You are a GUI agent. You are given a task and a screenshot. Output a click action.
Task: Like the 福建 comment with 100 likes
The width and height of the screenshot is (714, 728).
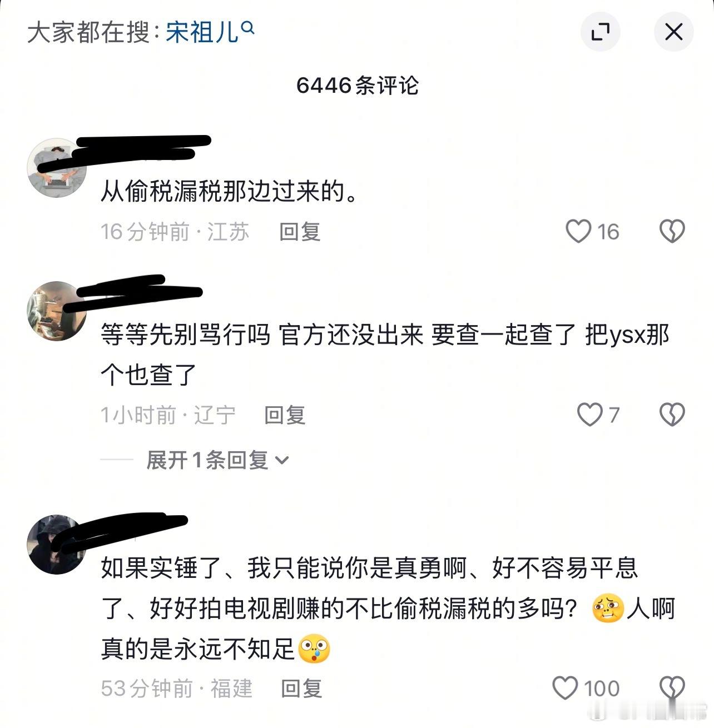point(565,688)
